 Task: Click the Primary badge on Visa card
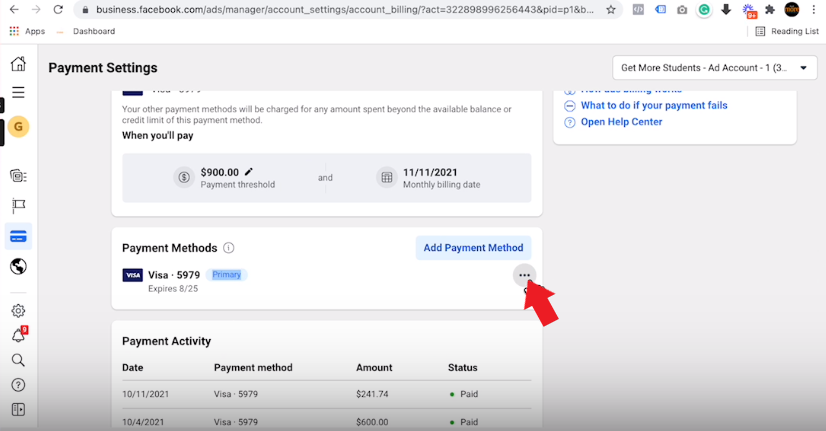(x=227, y=275)
